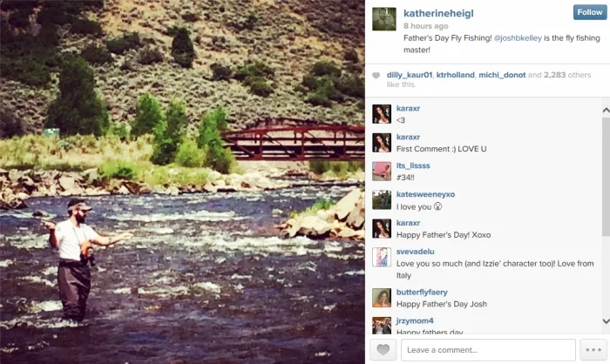Click the comments scrollbar thumb
610x364 pixels.
click(x=606, y=176)
